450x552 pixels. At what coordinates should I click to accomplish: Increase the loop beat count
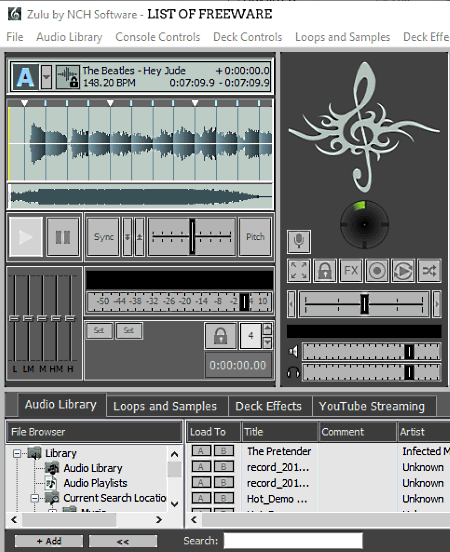tap(268, 329)
